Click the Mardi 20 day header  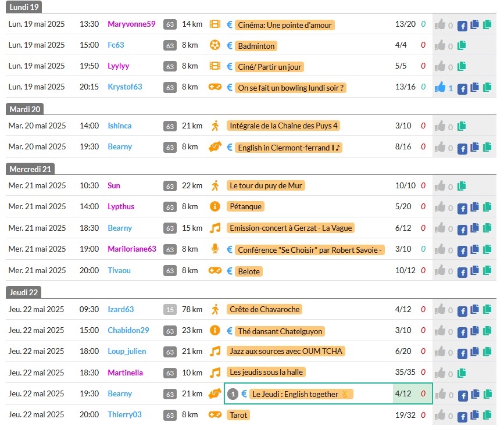point(25,109)
